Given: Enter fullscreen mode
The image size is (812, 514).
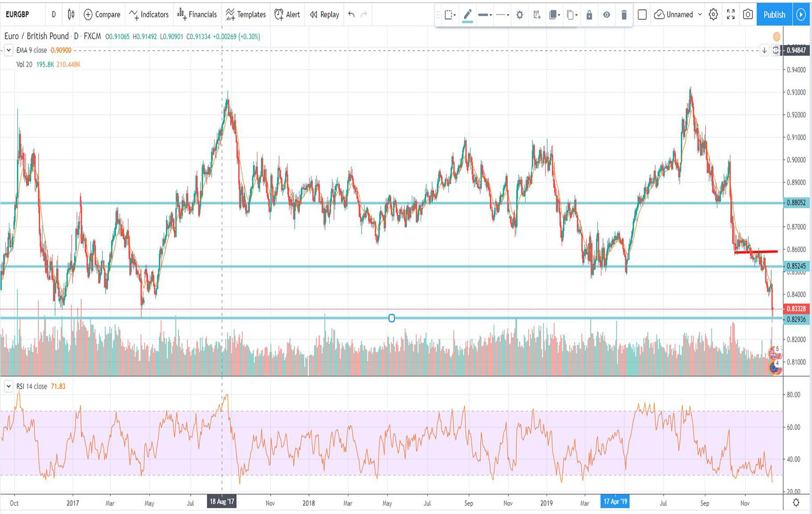Looking at the screenshot, I should coord(730,15).
